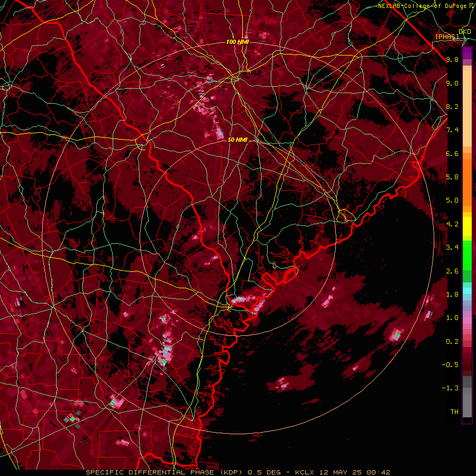Screen dimensions: 476x476
Task: Select the -1.3 value on the color scale
Action: 450,388
